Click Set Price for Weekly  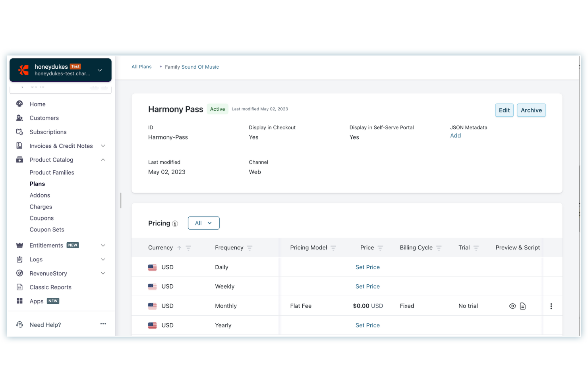point(367,286)
